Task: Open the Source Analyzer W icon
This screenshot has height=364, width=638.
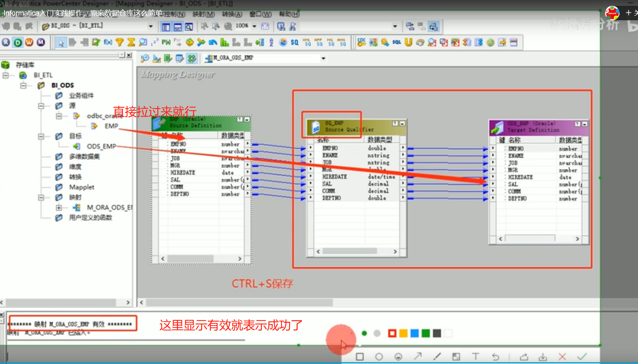Action: [30, 42]
